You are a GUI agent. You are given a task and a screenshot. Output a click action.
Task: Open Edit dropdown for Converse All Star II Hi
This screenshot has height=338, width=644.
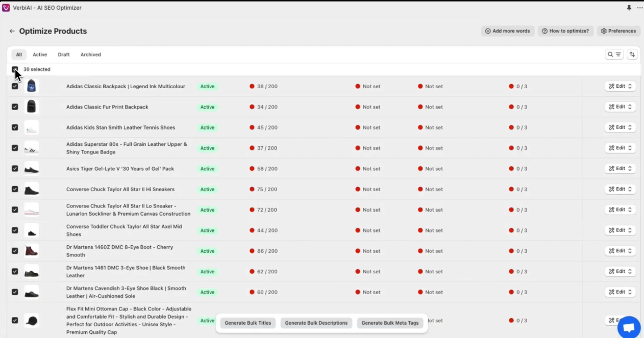point(620,189)
